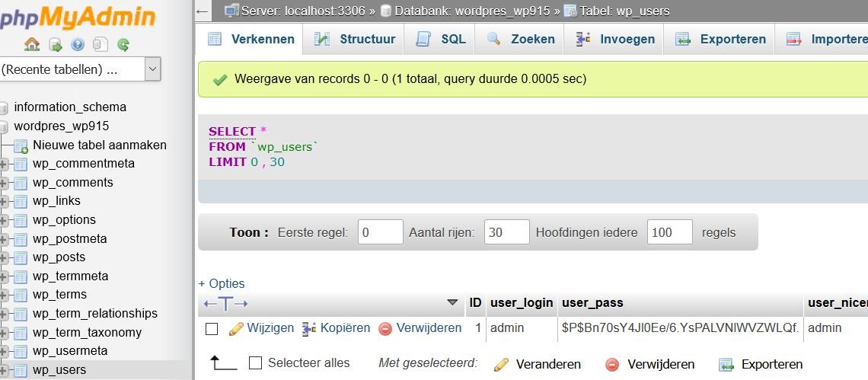Viewport: 868px width, 380px height.
Task: Click the Wijzigen link for admin
Action: coord(270,328)
